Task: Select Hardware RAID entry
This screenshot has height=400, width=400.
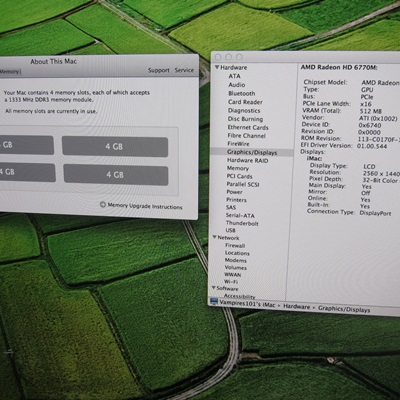Action: [x=247, y=160]
